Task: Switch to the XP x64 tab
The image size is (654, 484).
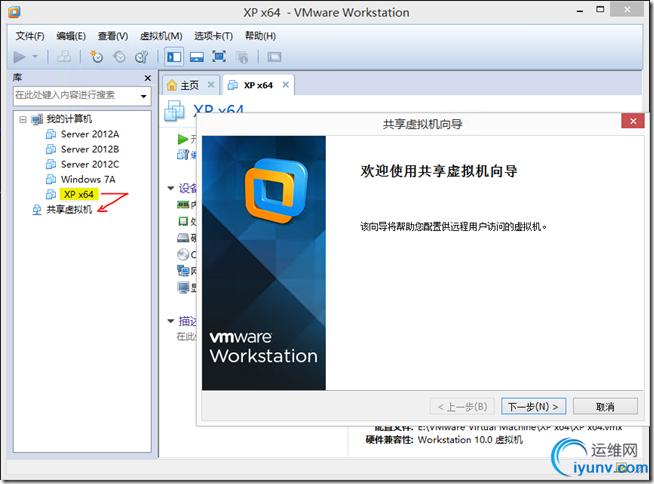Action: coord(258,86)
